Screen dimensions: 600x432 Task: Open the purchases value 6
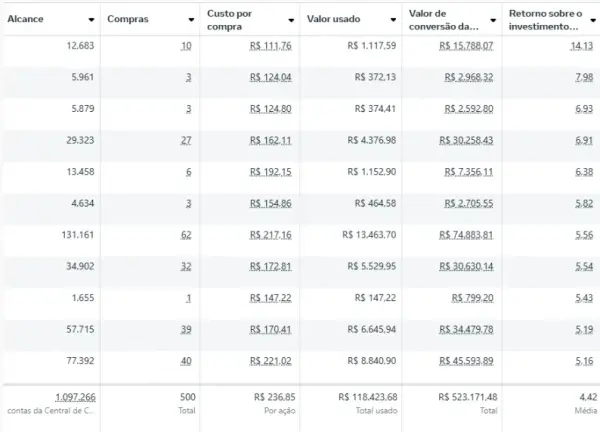coord(189,172)
